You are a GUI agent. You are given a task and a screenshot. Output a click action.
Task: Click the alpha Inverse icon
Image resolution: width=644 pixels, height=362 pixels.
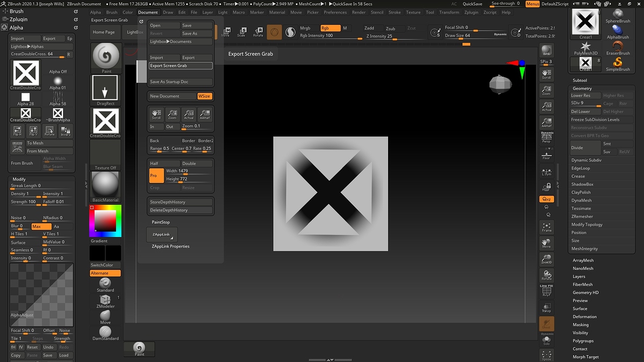65,131
